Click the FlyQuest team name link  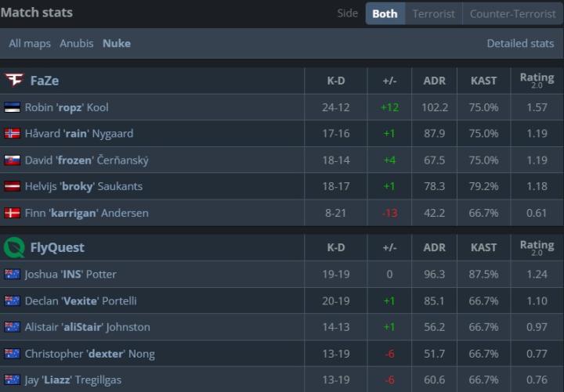[57, 248]
